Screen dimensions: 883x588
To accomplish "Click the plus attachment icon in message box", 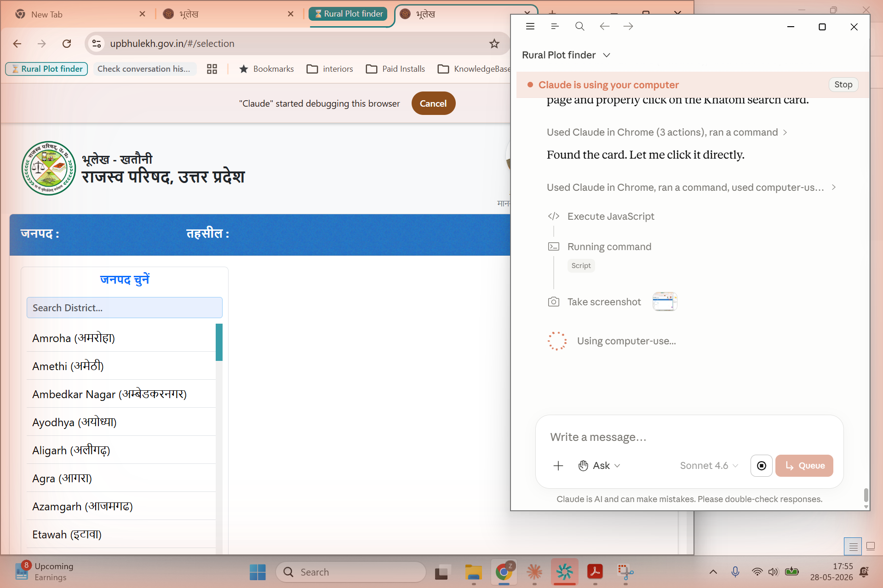I will [x=558, y=466].
